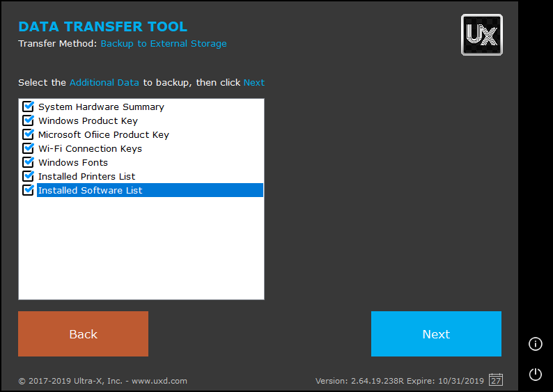Toggle the Windows Fonts checkbox
The height and width of the screenshot is (392, 553).
click(28, 162)
